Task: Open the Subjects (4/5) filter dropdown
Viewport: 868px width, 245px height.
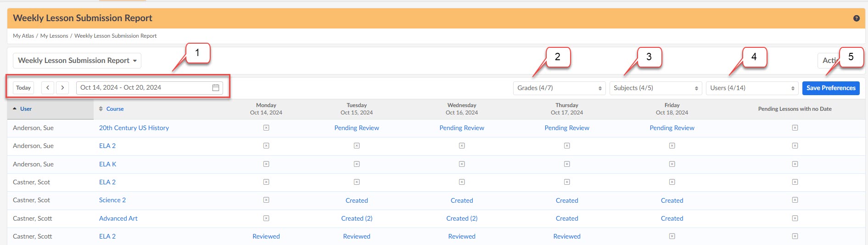Action: click(x=655, y=88)
